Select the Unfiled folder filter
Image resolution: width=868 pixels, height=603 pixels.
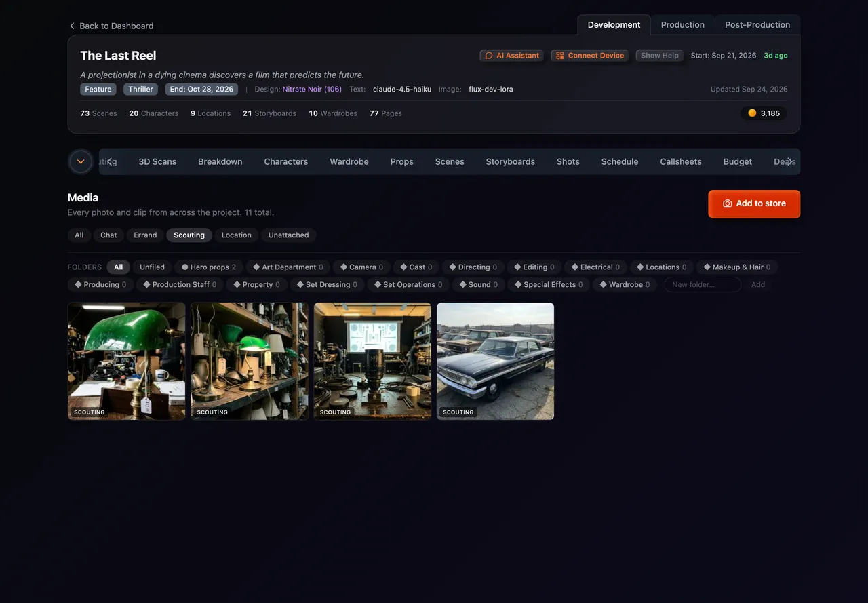click(x=152, y=267)
